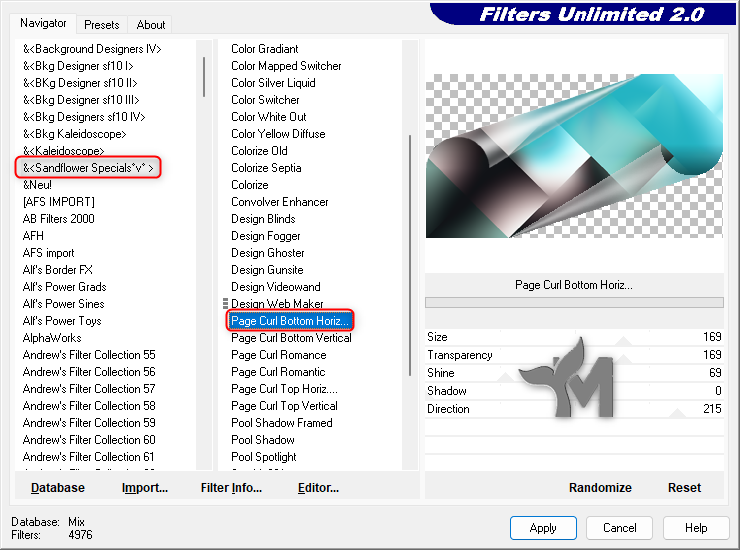Choose the Color Silver Liquid filter
This screenshot has height=550, width=740.
pos(273,83)
